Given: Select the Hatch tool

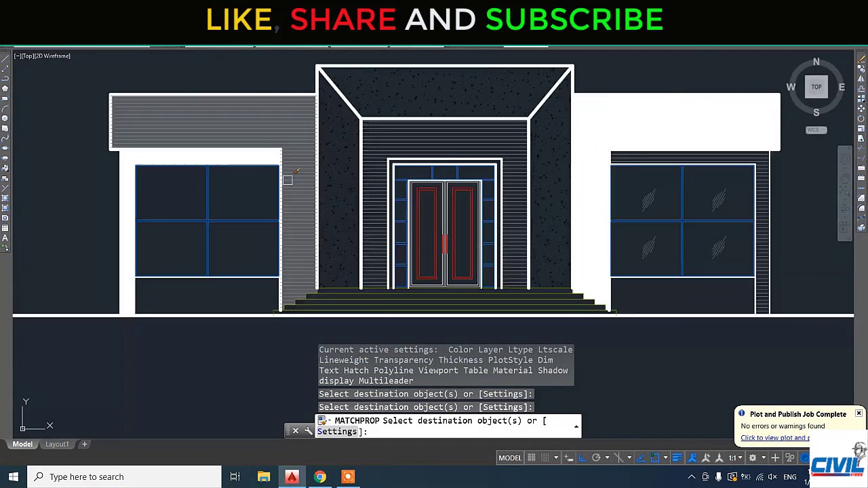Looking at the screenshot, I should 5,198.
